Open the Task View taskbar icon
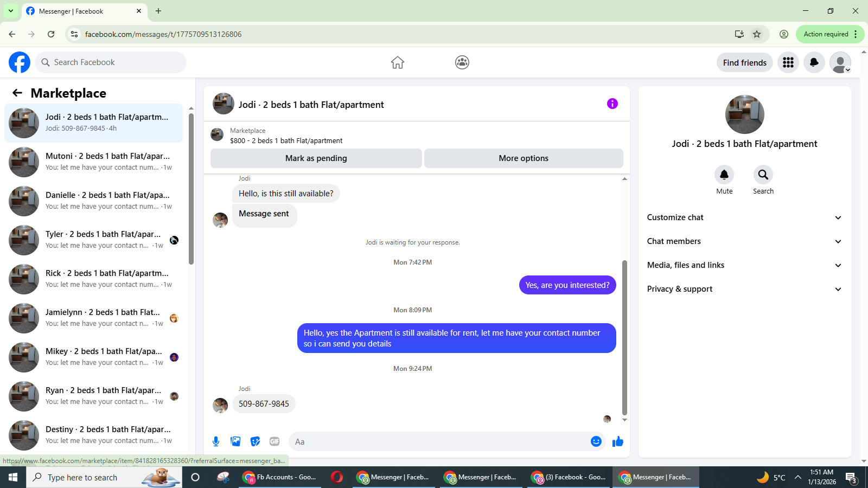The image size is (868, 488). [195, 477]
